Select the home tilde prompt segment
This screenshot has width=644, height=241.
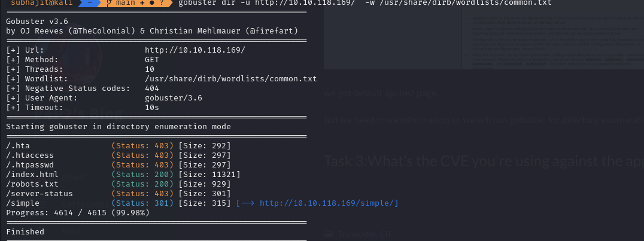tap(89, 3)
